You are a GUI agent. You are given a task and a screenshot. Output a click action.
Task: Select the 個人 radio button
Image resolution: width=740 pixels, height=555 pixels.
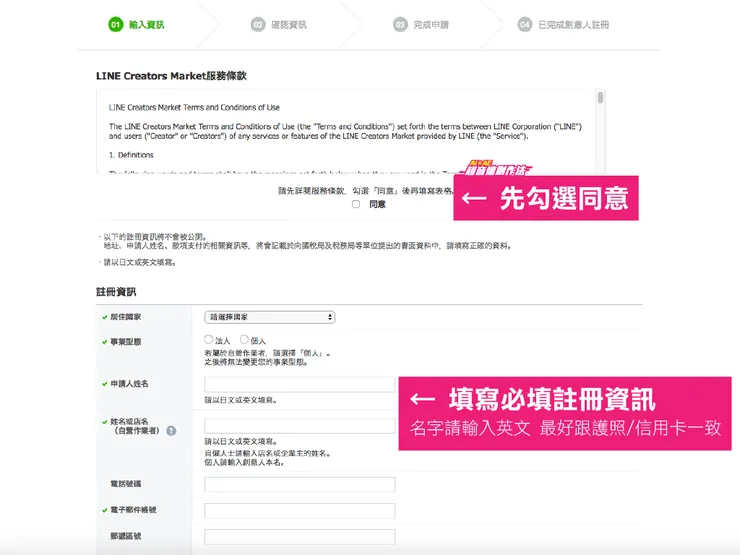click(x=244, y=339)
